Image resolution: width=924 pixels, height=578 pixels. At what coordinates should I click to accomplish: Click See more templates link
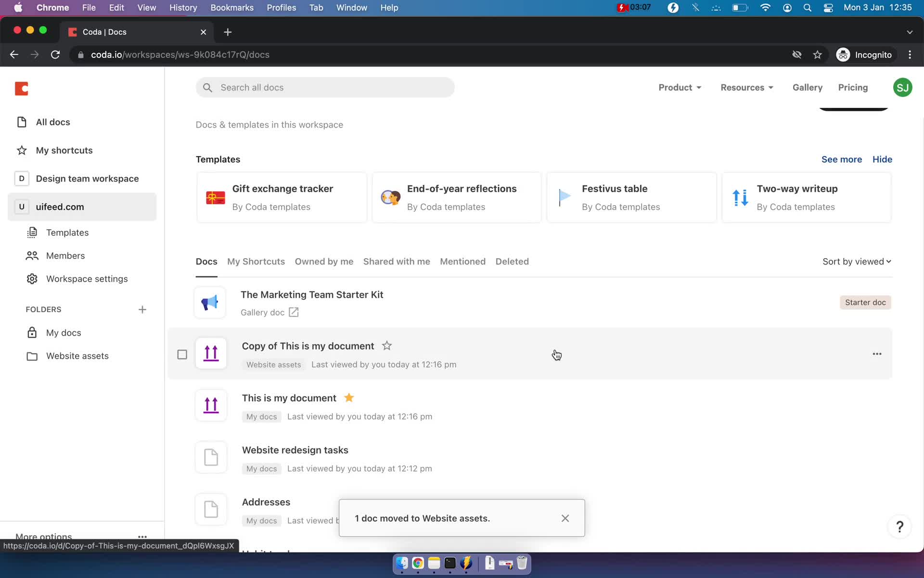pyautogui.click(x=841, y=159)
